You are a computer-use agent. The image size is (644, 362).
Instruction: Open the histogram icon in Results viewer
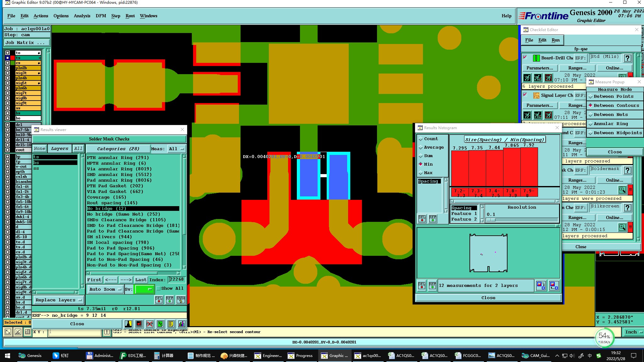coord(181,324)
